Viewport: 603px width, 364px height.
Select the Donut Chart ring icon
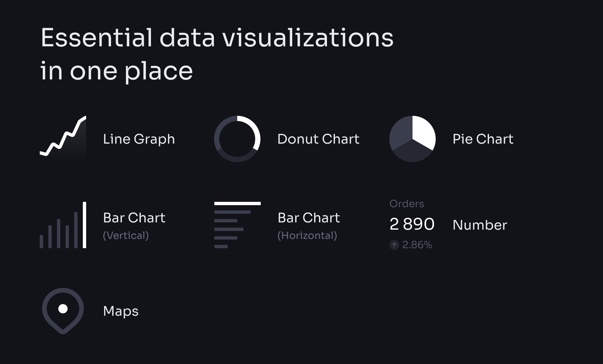coord(237,139)
